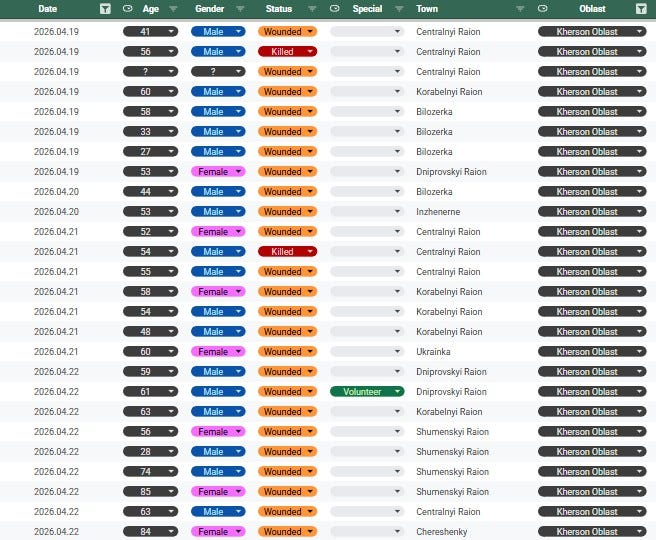This screenshot has height=540, width=656.
Task: Select the date 2026.04.20 in the age 44 row
Action: [x=56, y=192]
